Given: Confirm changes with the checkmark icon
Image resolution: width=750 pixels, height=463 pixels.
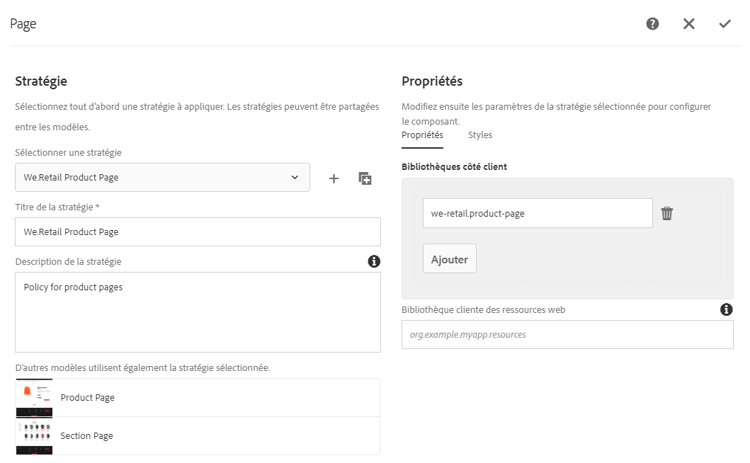Looking at the screenshot, I should (725, 24).
